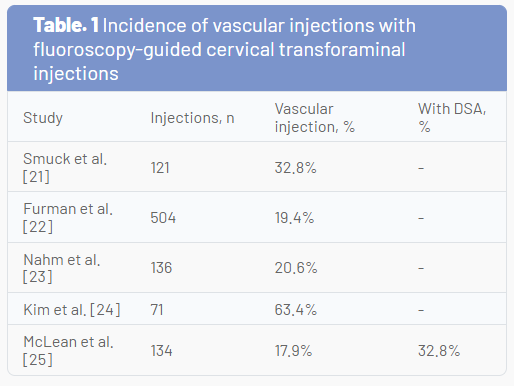Click the 20.6% vascular injection value
The height and width of the screenshot is (386, 514).
[296, 268]
